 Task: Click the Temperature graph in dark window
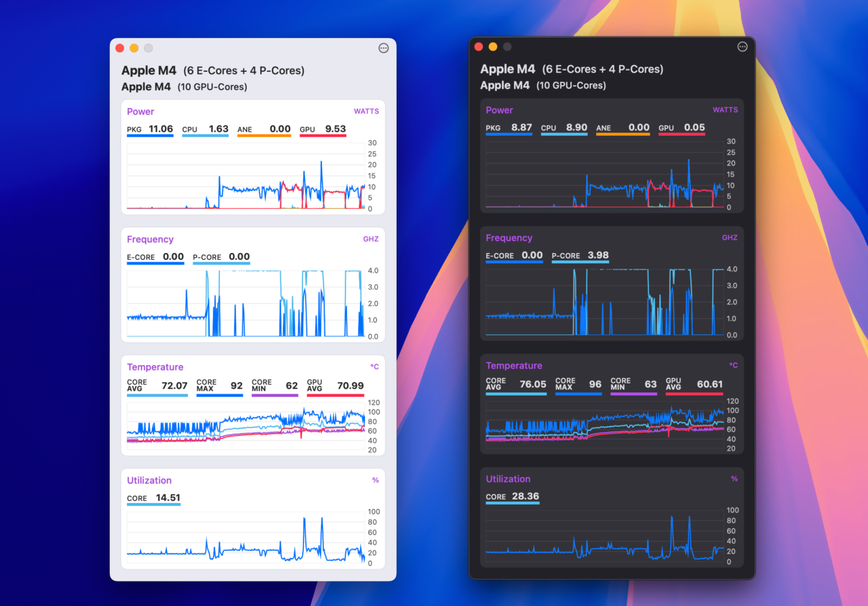point(604,425)
